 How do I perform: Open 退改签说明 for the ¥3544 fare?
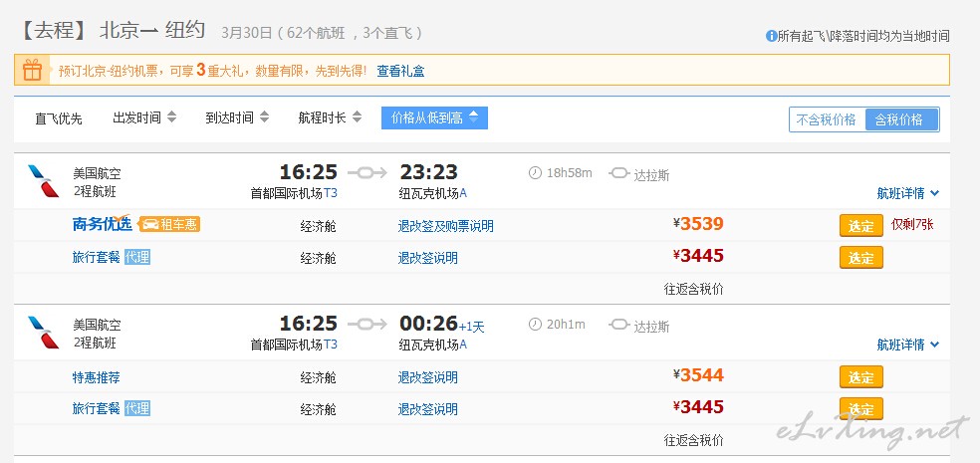pos(428,376)
